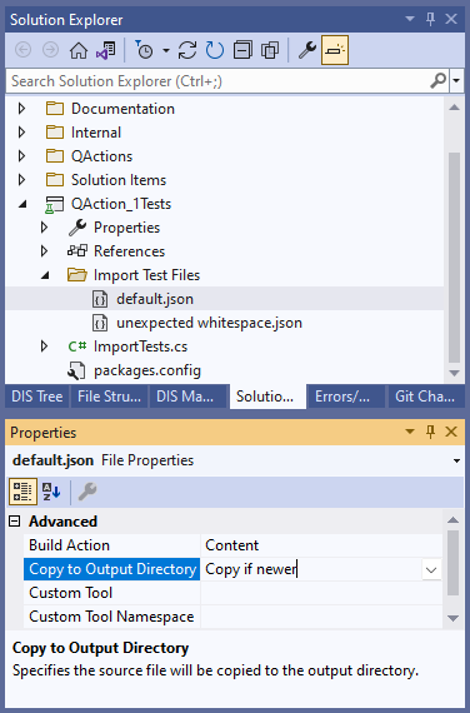Switch views with the Visual Studio solution icon

pyautogui.click(x=106, y=50)
